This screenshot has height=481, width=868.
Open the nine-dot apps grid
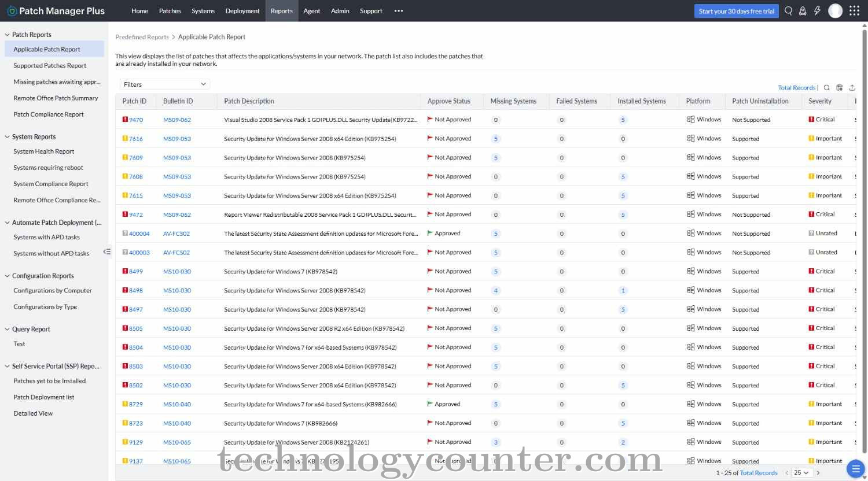854,11
